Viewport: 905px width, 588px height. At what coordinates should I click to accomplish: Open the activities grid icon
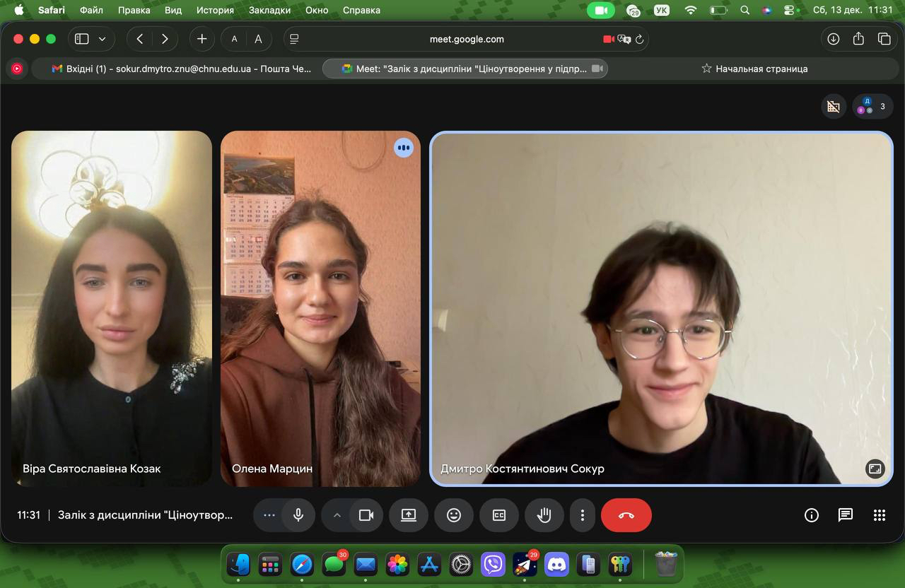880,515
